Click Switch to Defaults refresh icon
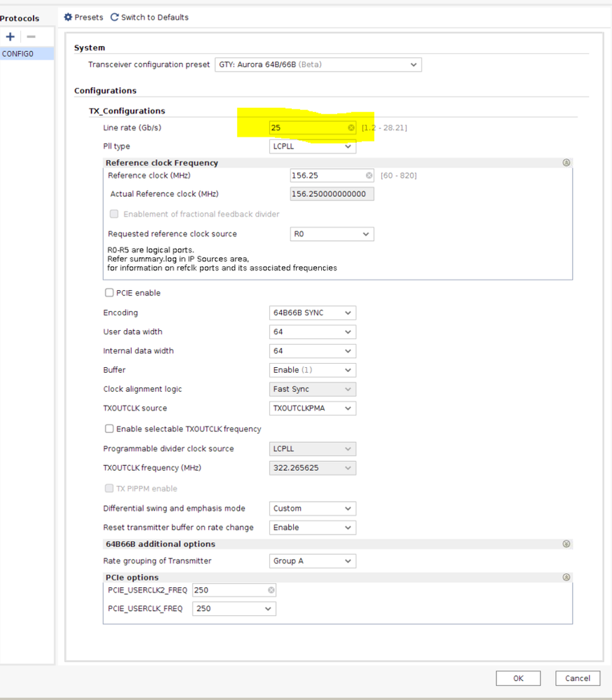 114,17
